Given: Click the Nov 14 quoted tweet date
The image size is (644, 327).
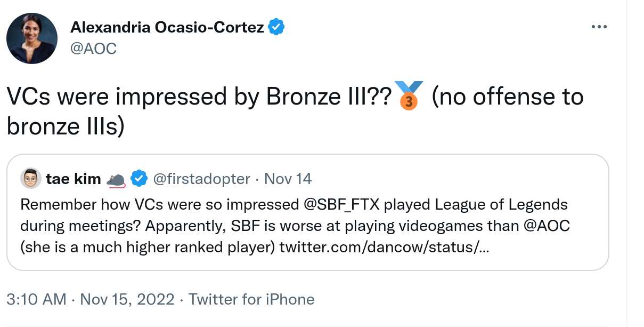Looking at the screenshot, I should 288,179.
